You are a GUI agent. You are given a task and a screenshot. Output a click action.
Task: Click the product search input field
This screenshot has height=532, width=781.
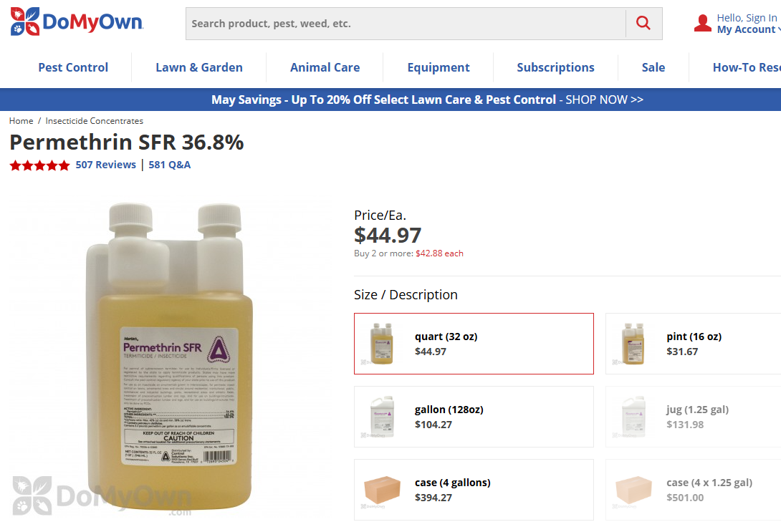406,24
